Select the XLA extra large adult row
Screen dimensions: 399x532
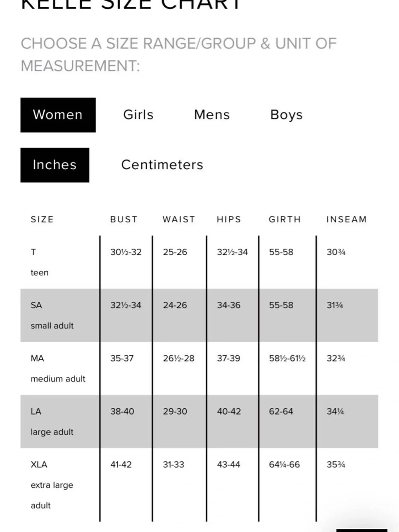point(199,485)
